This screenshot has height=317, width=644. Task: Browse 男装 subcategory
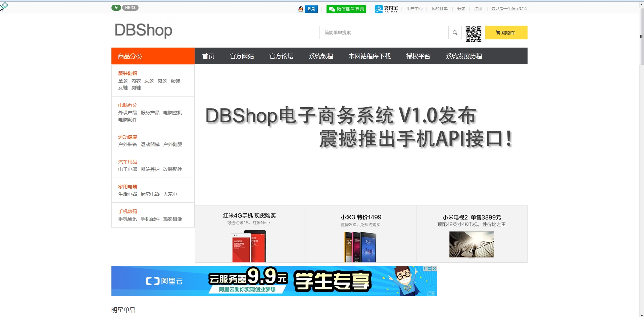pos(162,81)
